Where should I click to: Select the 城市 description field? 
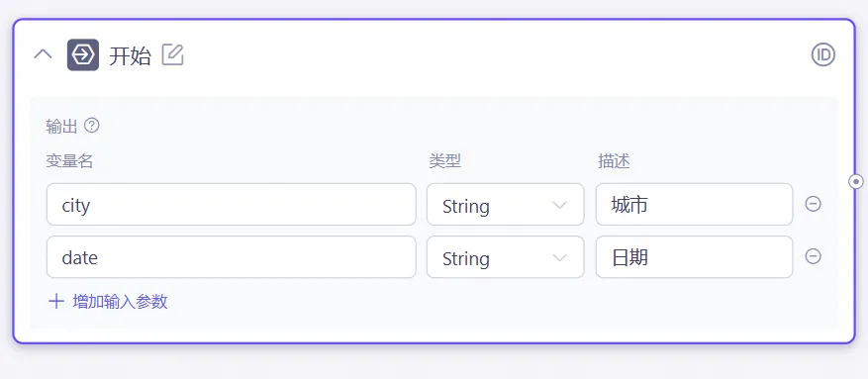694,205
